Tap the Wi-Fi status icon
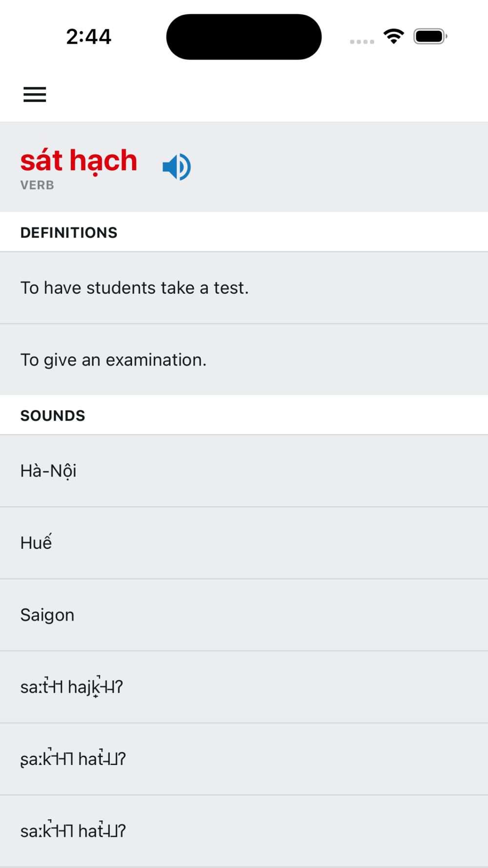The height and width of the screenshot is (868, 488). [393, 36]
